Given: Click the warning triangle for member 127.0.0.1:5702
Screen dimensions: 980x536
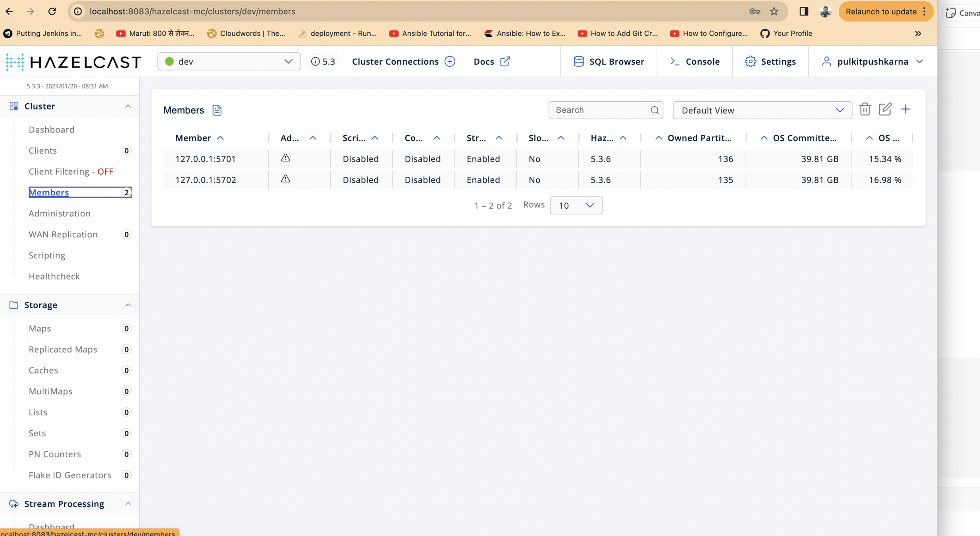Looking at the screenshot, I should (x=285, y=179).
